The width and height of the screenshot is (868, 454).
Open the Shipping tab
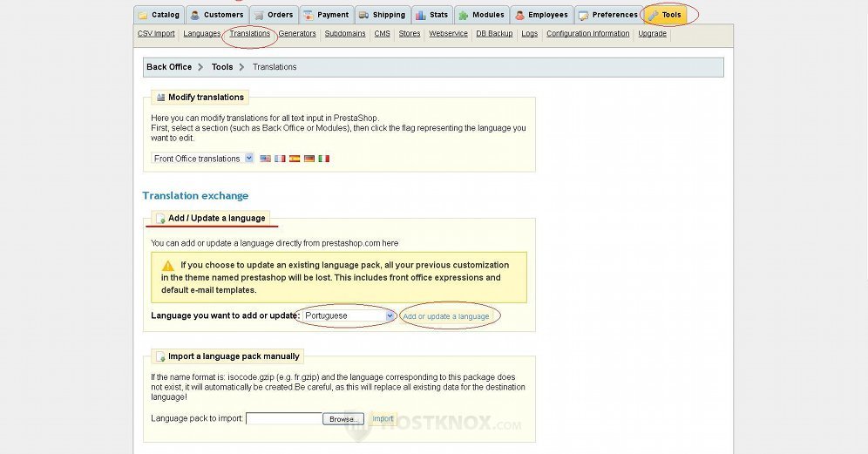[382, 15]
